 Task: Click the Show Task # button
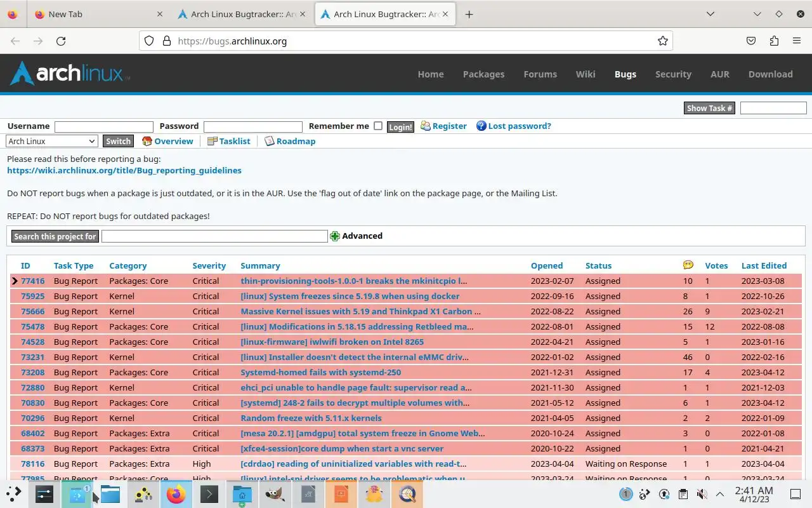click(x=709, y=108)
